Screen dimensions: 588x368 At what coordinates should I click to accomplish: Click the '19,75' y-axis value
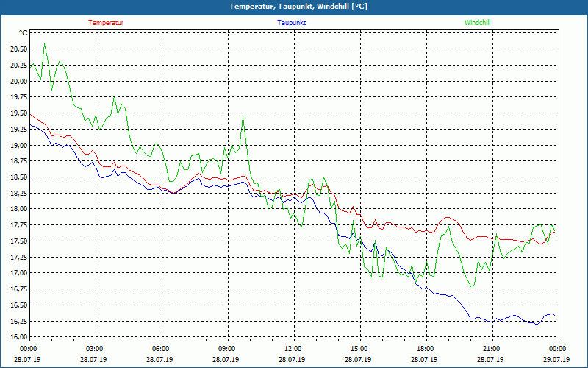19,97
